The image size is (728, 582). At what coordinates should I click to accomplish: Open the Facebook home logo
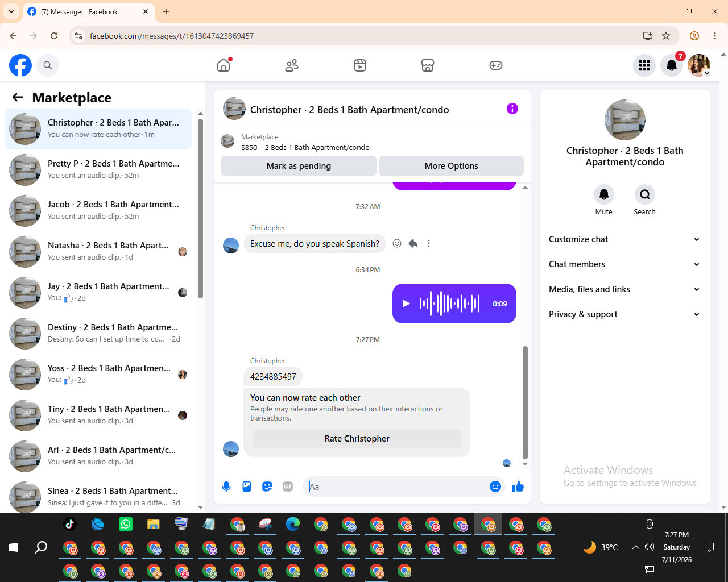click(x=20, y=65)
